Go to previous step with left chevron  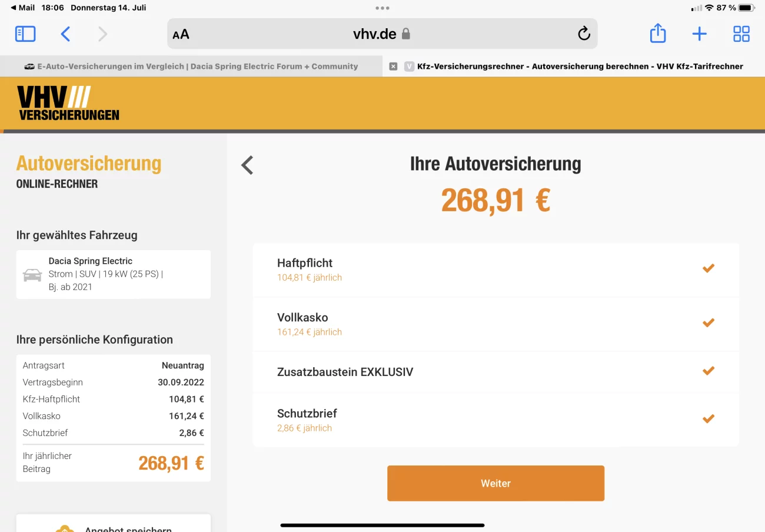click(247, 165)
